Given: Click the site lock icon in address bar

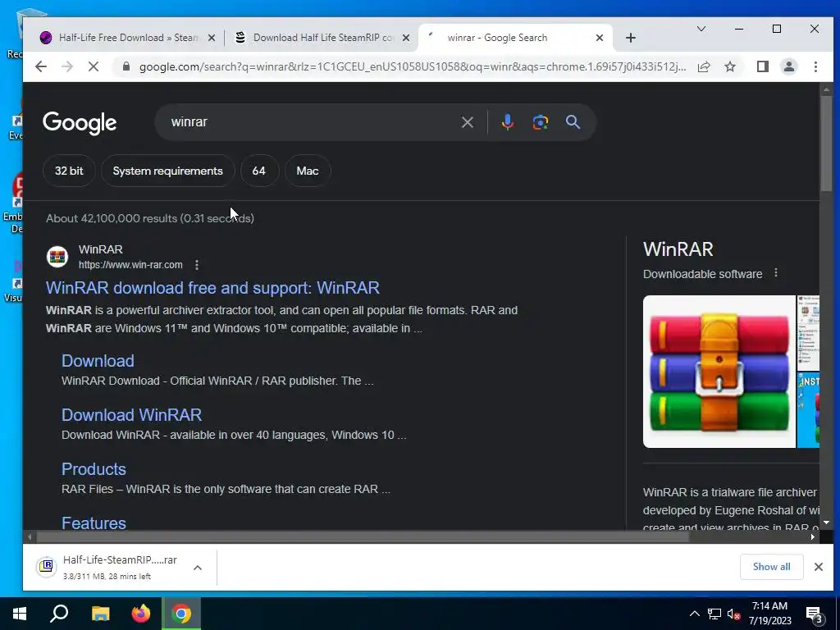Looking at the screenshot, I should click(126, 66).
